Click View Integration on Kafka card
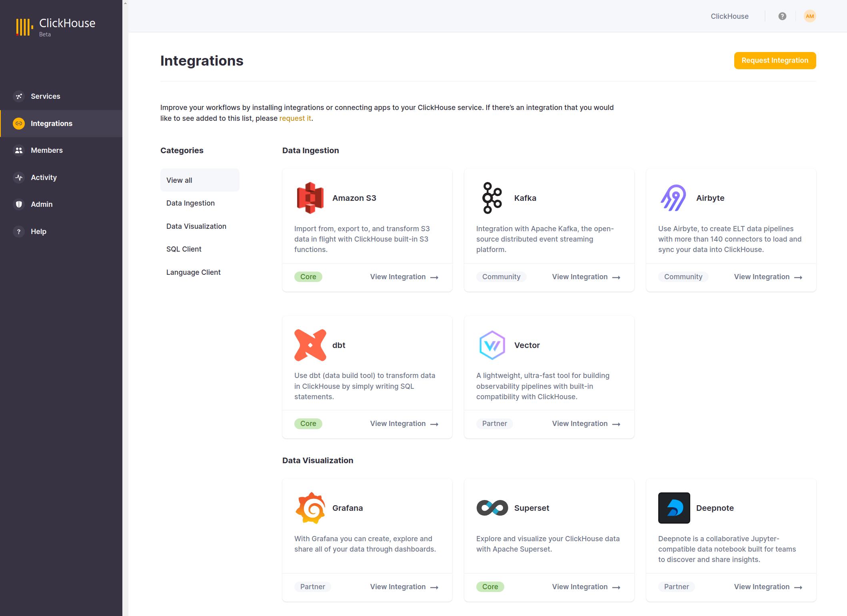Viewport: 847px width, 616px height. (586, 277)
